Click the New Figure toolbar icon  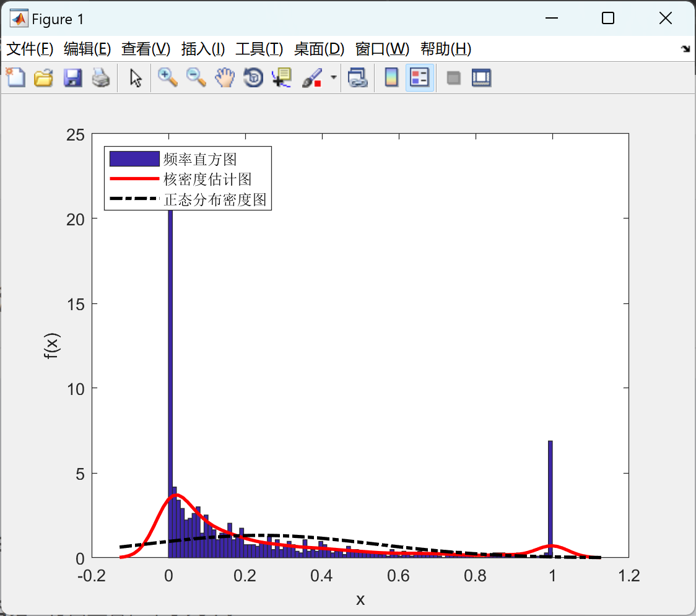[16, 77]
